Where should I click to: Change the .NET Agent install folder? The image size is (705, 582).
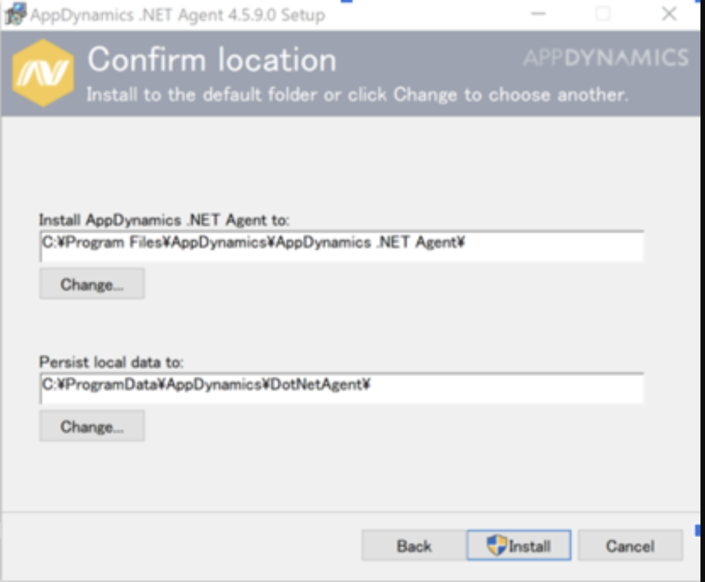click(92, 284)
